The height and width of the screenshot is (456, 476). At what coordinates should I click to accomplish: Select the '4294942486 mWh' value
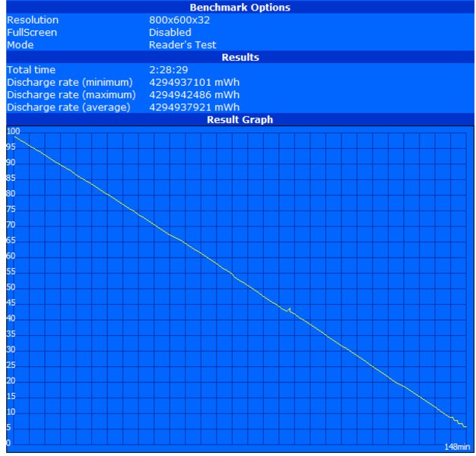coord(195,95)
